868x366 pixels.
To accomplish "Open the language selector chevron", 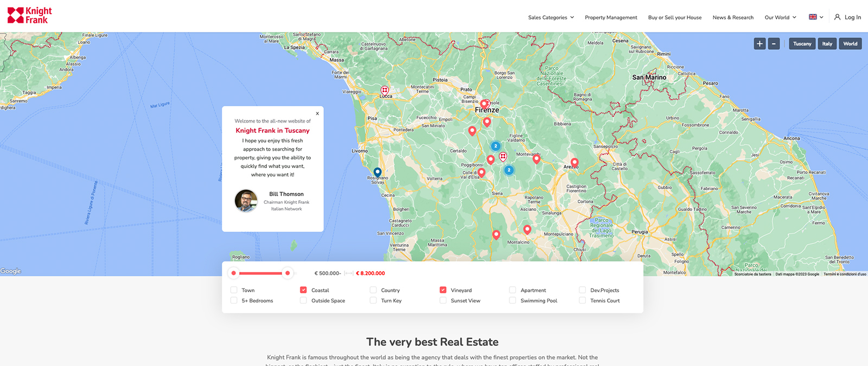I will point(821,17).
